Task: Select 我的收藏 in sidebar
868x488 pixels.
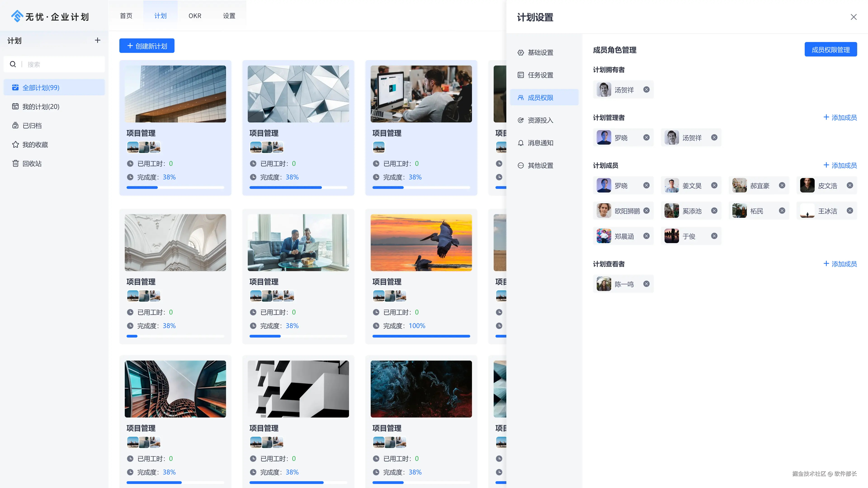Action: click(35, 145)
